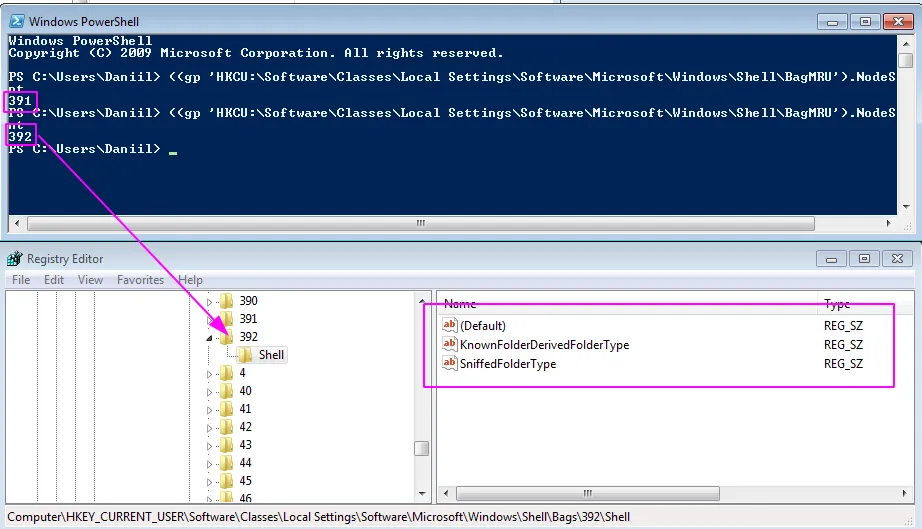Select the Shell subkey label
The height and width of the screenshot is (529, 922).
271,355
